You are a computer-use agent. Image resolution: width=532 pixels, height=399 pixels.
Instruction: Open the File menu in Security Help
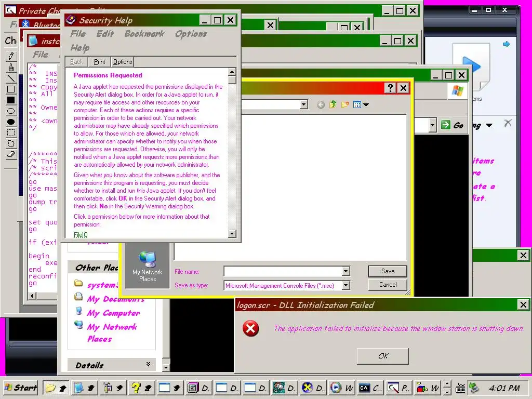(x=78, y=34)
